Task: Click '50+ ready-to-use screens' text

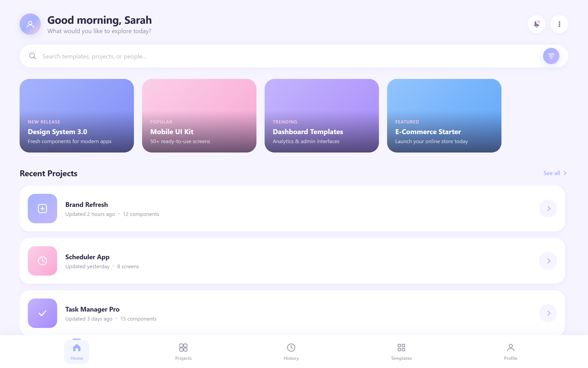Action: (180, 141)
